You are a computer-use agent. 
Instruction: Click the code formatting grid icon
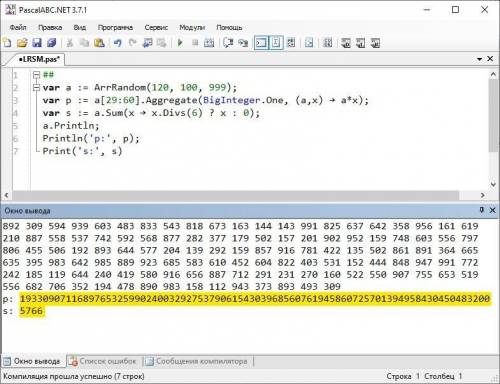pos(328,43)
